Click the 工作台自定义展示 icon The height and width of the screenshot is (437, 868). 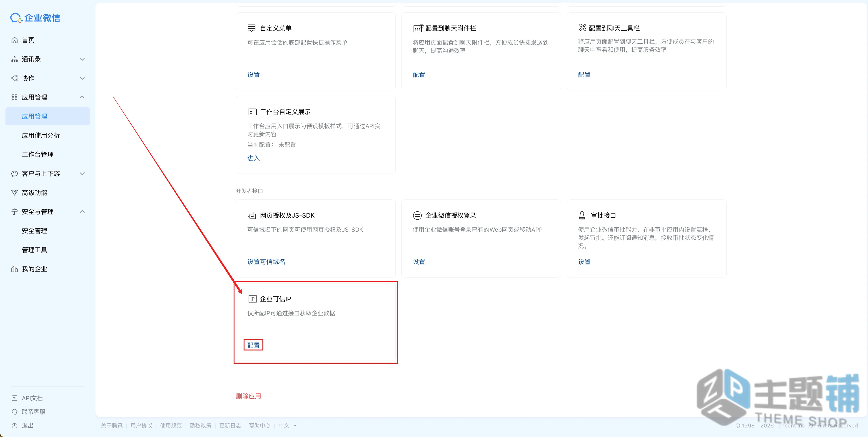[252, 112]
